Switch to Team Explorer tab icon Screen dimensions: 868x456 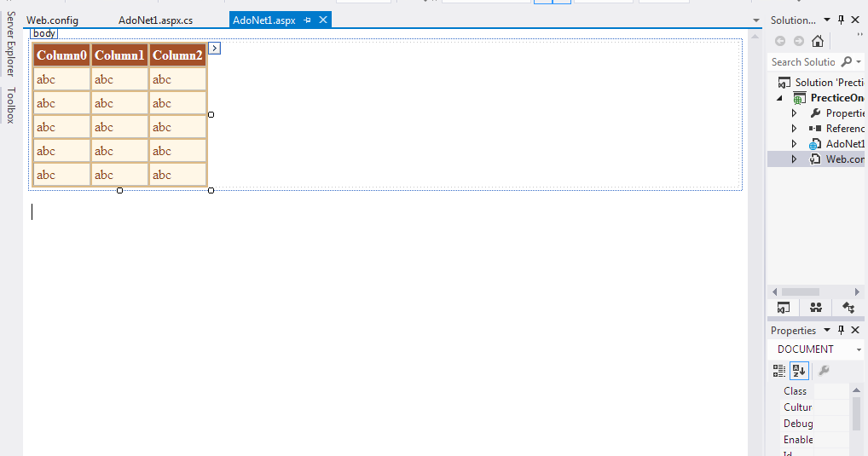(x=816, y=308)
